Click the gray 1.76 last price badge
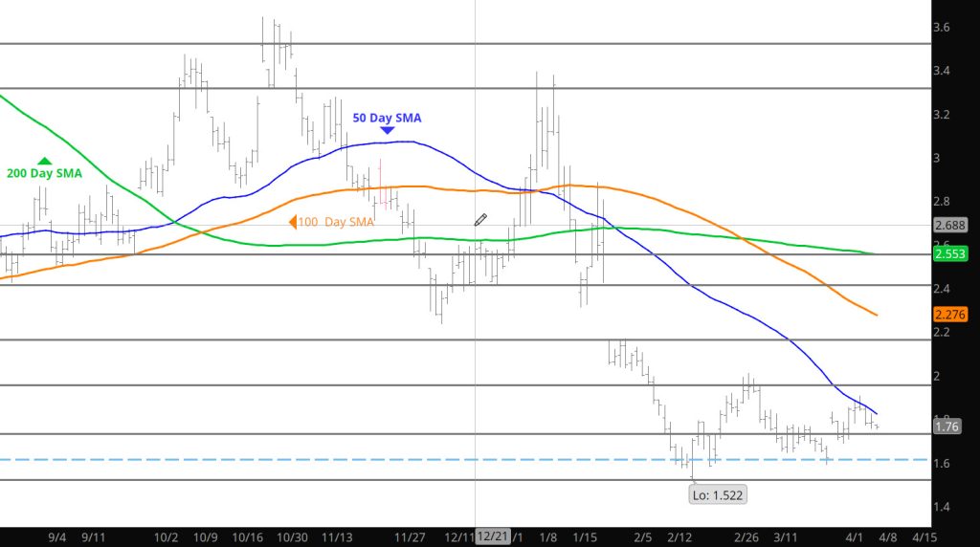 pos(949,427)
